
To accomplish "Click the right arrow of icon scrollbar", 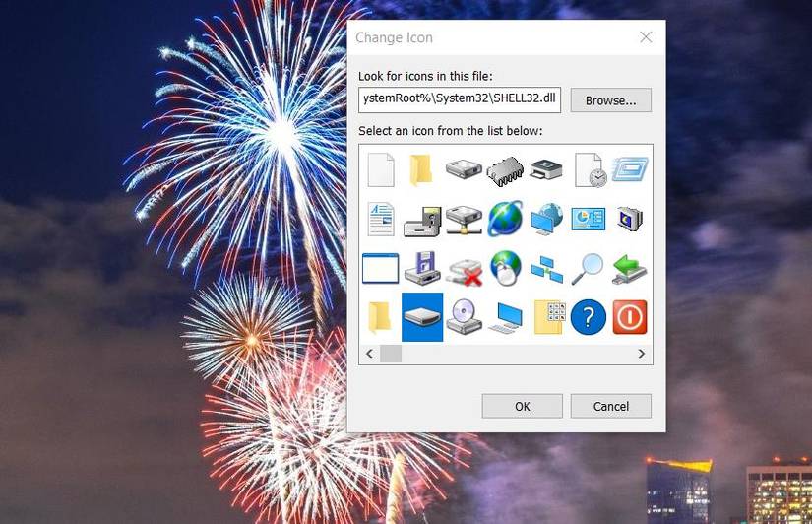I will point(642,354).
